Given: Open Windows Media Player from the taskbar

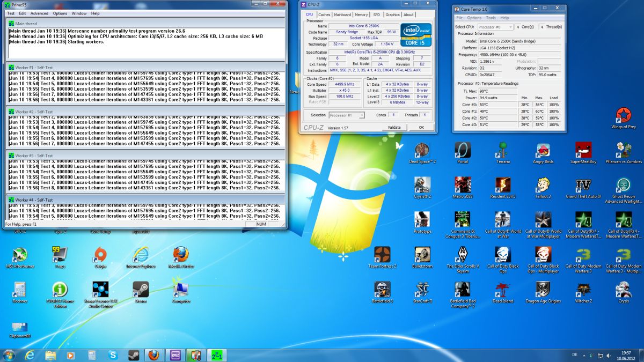Looking at the screenshot, I should click(x=71, y=354).
